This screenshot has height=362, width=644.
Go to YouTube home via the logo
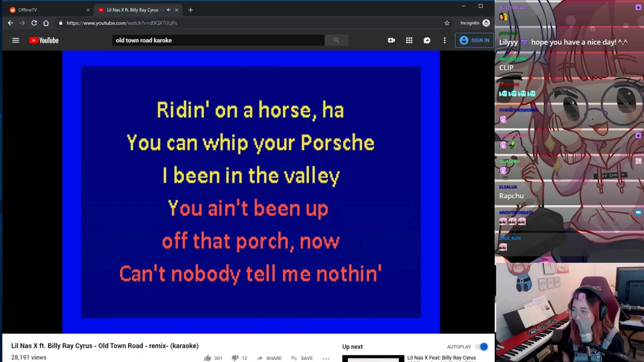(x=44, y=40)
